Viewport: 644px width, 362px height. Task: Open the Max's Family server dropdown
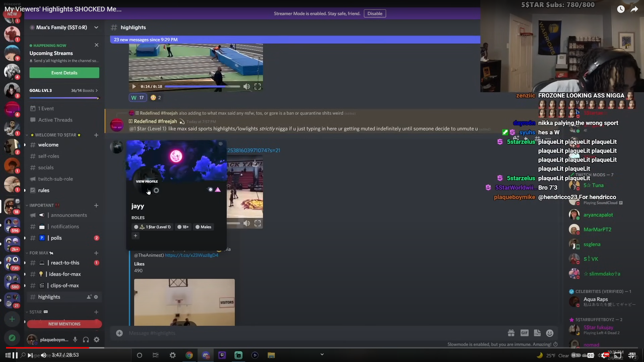click(x=96, y=27)
